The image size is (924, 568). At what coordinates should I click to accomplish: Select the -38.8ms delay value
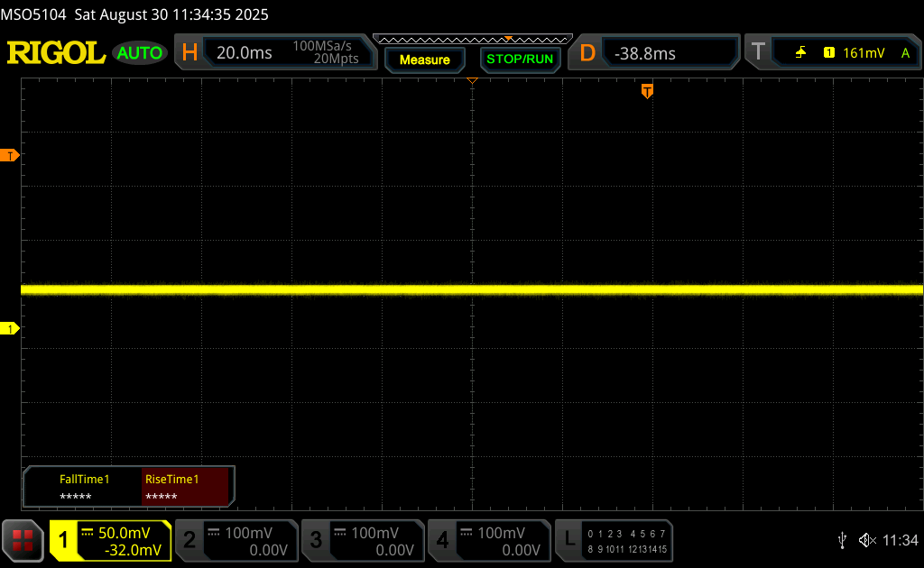coord(644,53)
